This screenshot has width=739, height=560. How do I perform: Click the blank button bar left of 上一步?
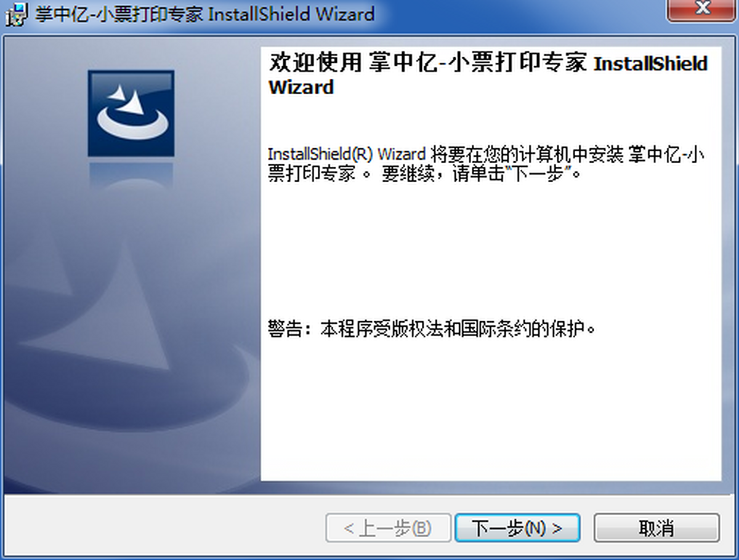point(163,528)
